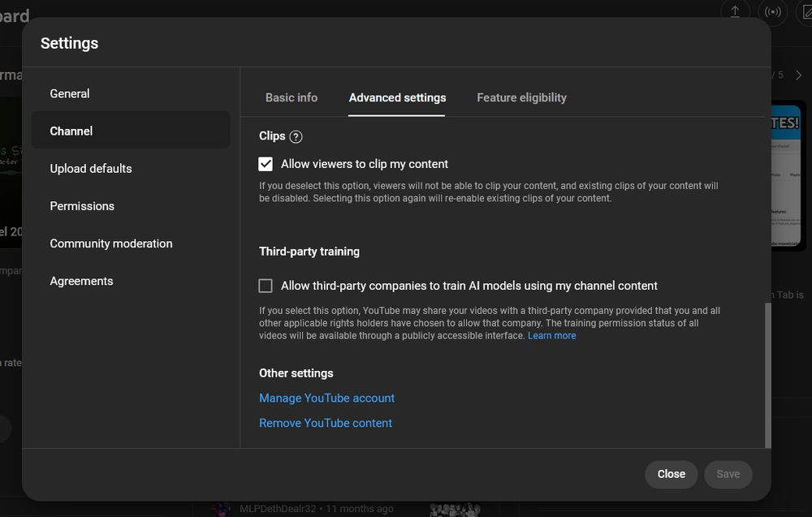Click Remove YouTube content link

click(x=326, y=423)
